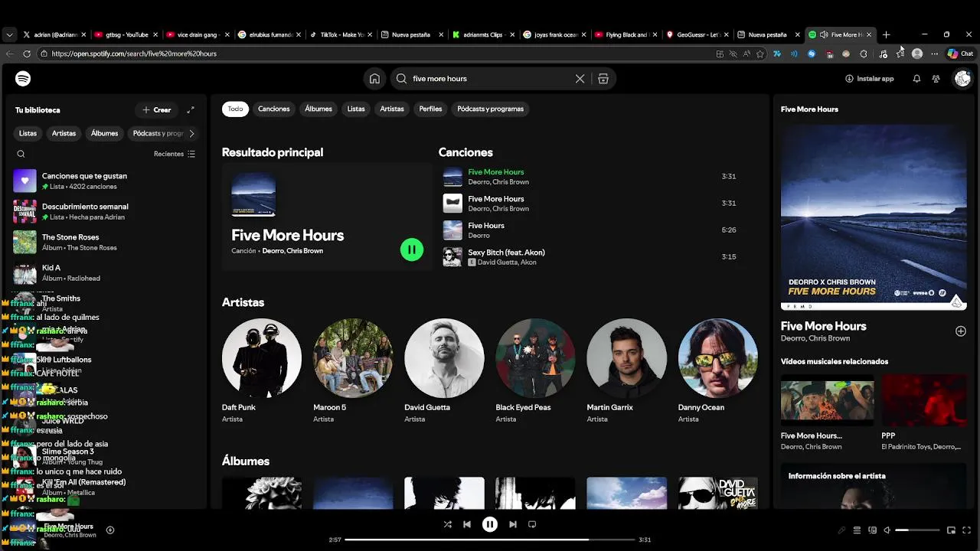The width and height of the screenshot is (980, 551).
Task: Skip to next track
Action: (513, 524)
